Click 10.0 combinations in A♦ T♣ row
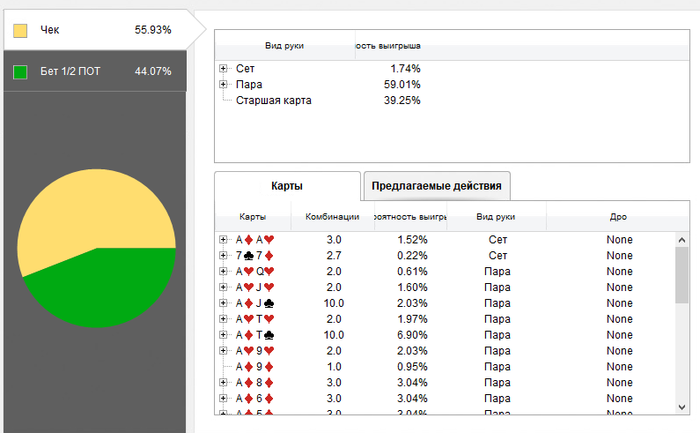 tap(334, 335)
